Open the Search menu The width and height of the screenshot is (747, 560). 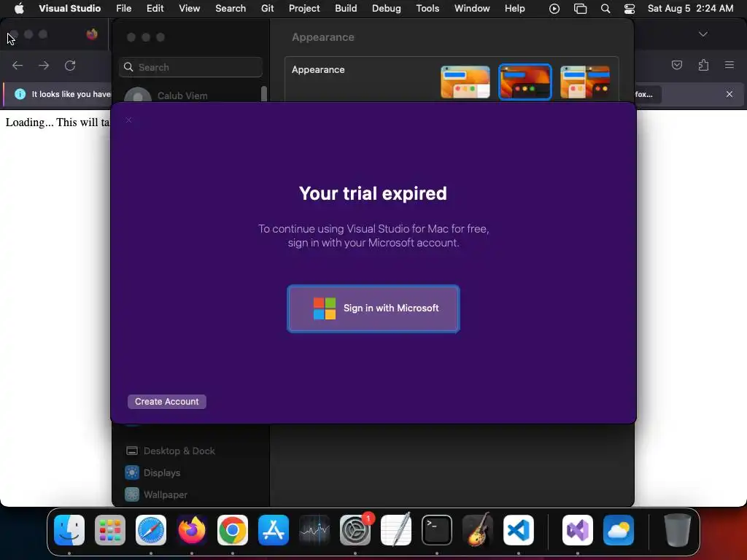[231, 8]
